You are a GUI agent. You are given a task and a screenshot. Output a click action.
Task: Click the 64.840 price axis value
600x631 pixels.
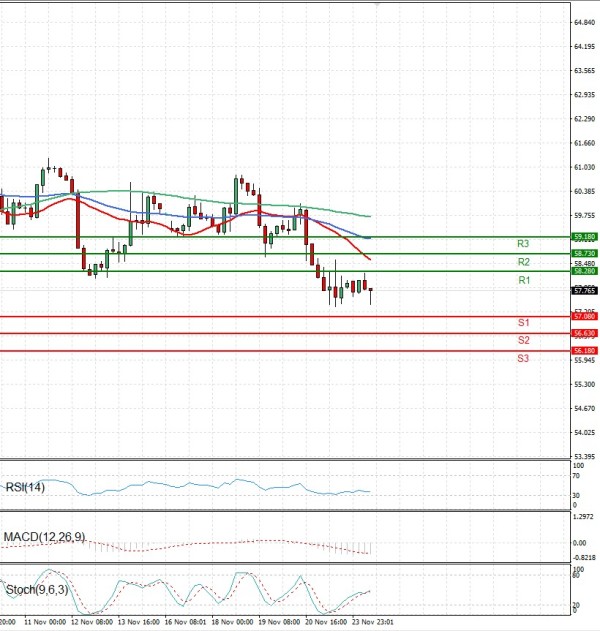pyautogui.click(x=584, y=22)
